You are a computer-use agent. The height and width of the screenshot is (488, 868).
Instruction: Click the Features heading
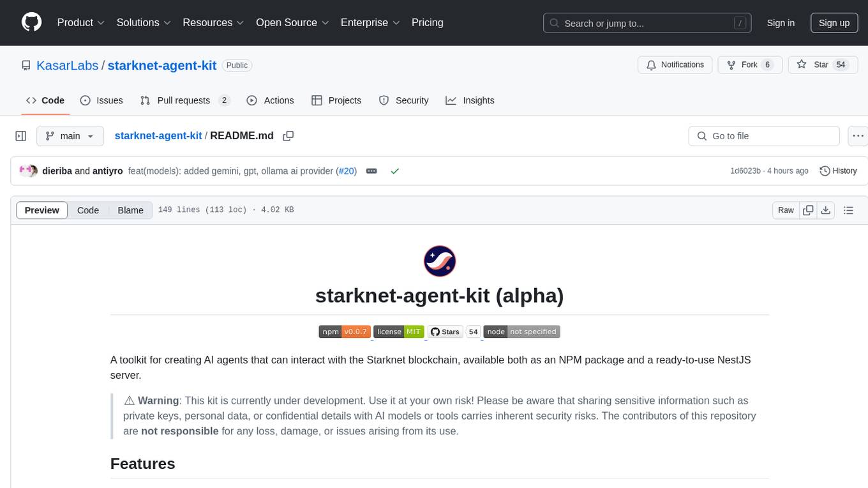[143, 464]
